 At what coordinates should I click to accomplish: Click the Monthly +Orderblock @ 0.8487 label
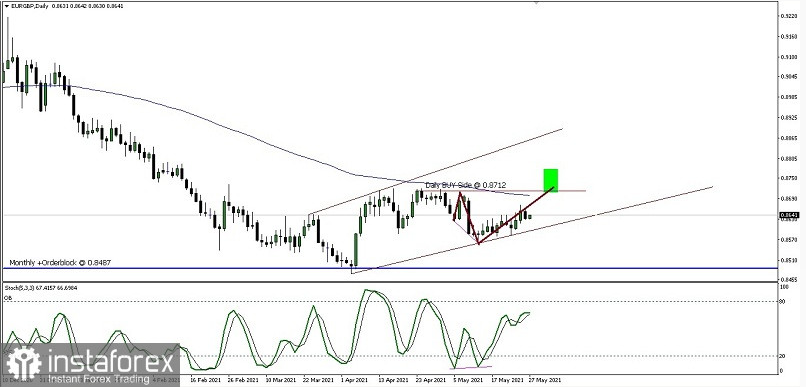[x=60, y=263]
